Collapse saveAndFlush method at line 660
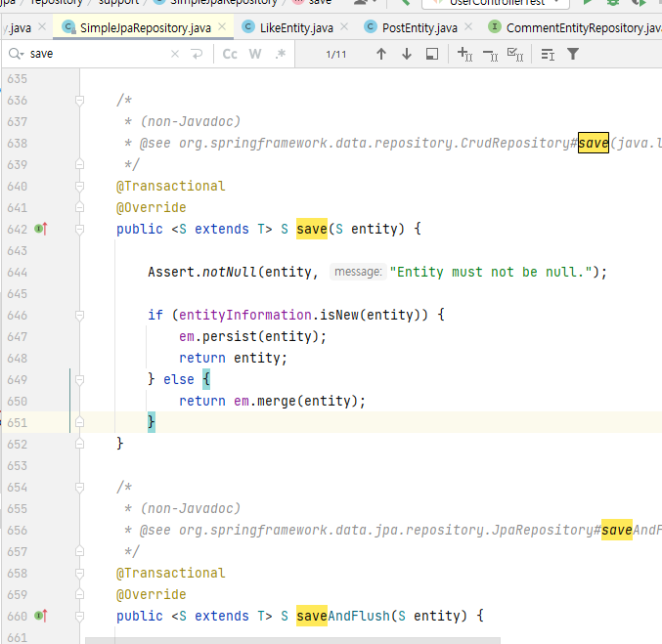This screenshot has height=644, width=662. point(79,616)
